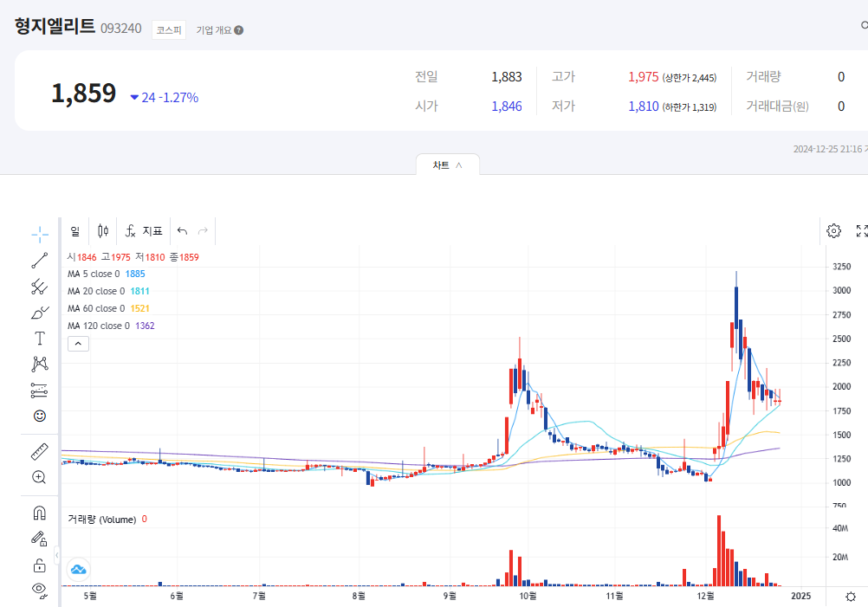The height and width of the screenshot is (607, 868).
Task: Click the 시가 value 1,846
Action: (507, 107)
